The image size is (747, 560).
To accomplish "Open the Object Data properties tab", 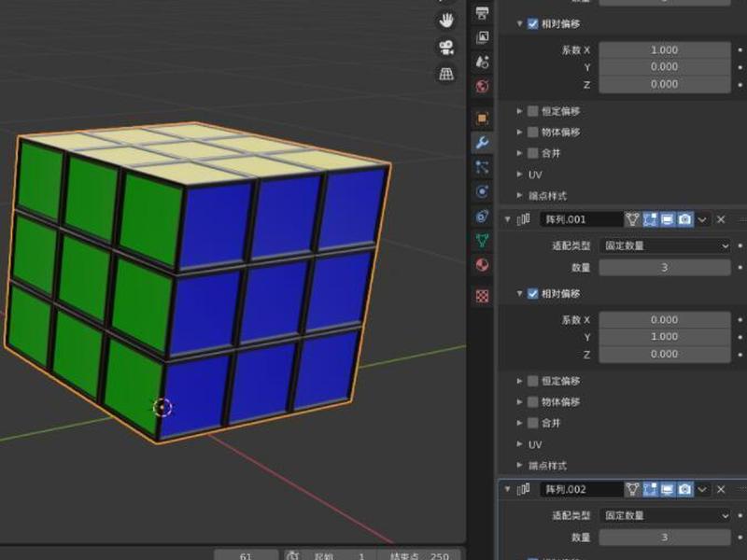I will coord(482,241).
